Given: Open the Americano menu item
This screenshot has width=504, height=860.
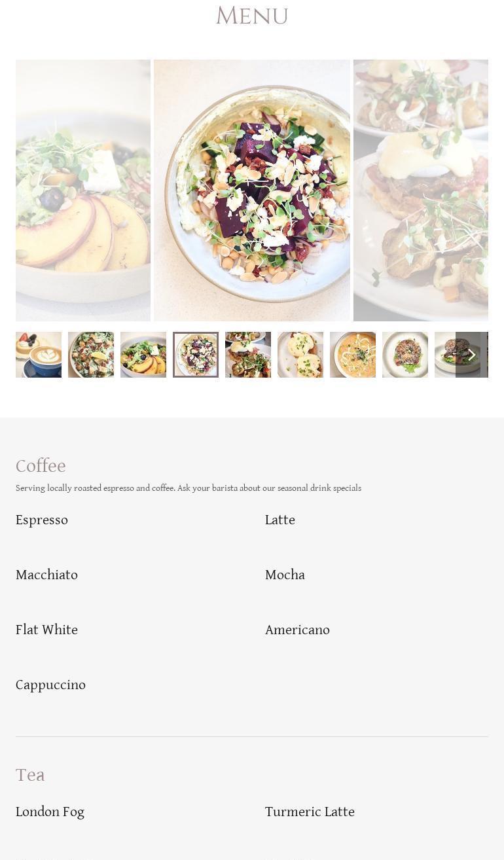Looking at the screenshot, I should pyautogui.click(x=297, y=630).
